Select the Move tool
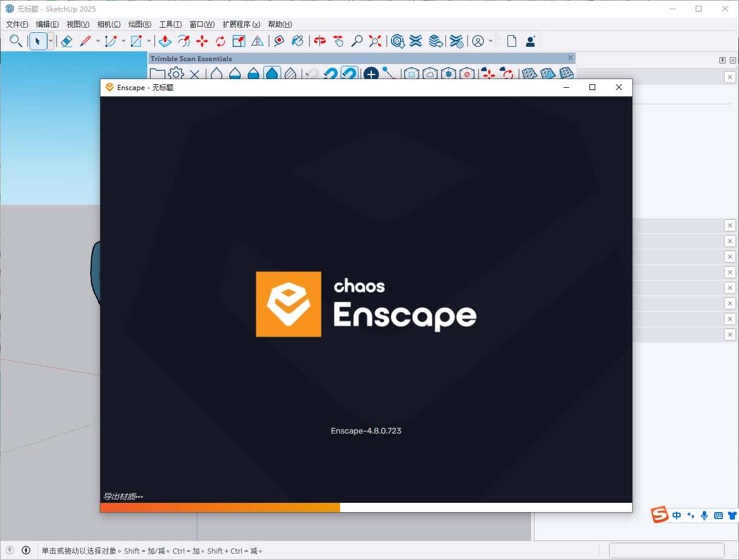 202,41
